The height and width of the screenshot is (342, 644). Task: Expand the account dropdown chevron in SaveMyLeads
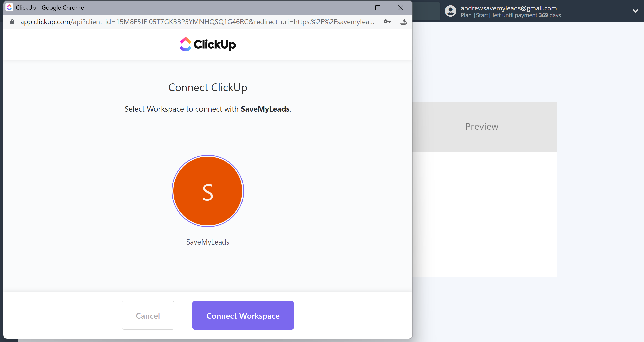click(635, 11)
